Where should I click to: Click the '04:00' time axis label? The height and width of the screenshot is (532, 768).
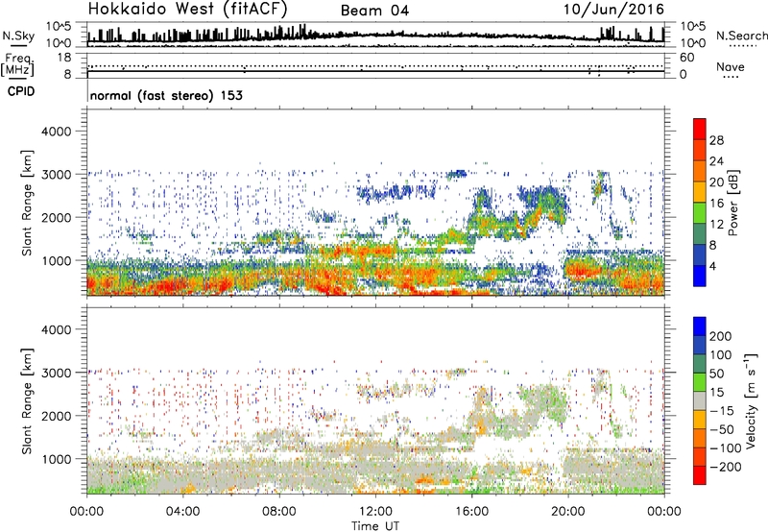182,512
